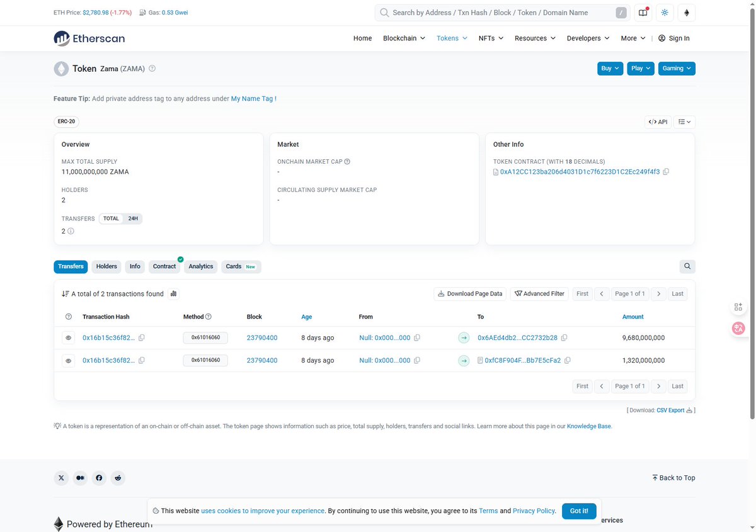Screen dimensions: 756x532
Task: Switch to the Cards tab
Action: point(241,266)
